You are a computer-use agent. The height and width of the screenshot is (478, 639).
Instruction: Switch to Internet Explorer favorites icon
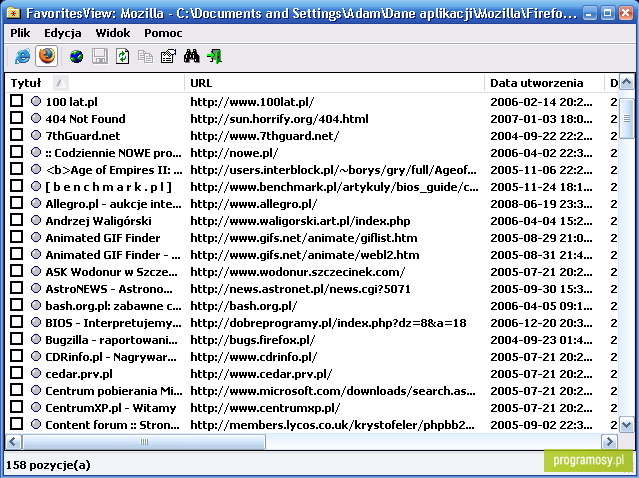[x=23, y=56]
